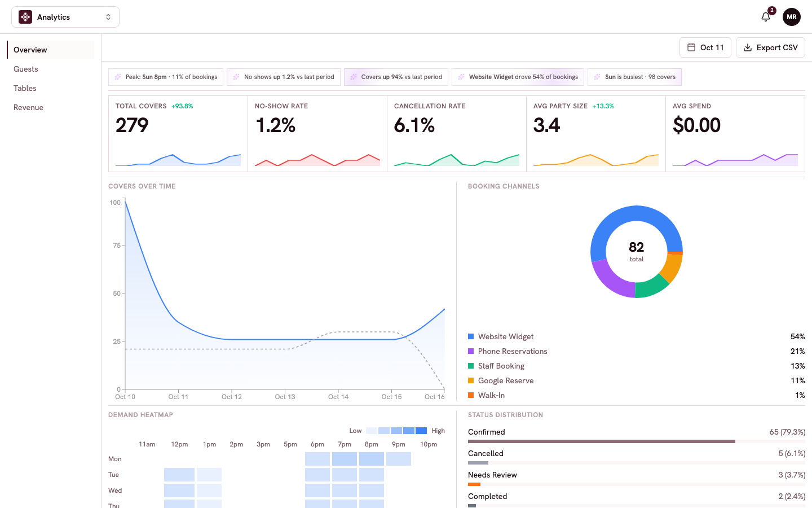This screenshot has width=812, height=508.
Task: Open the Cancellation Rate 6.1% card
Action: tap(457, 134)
